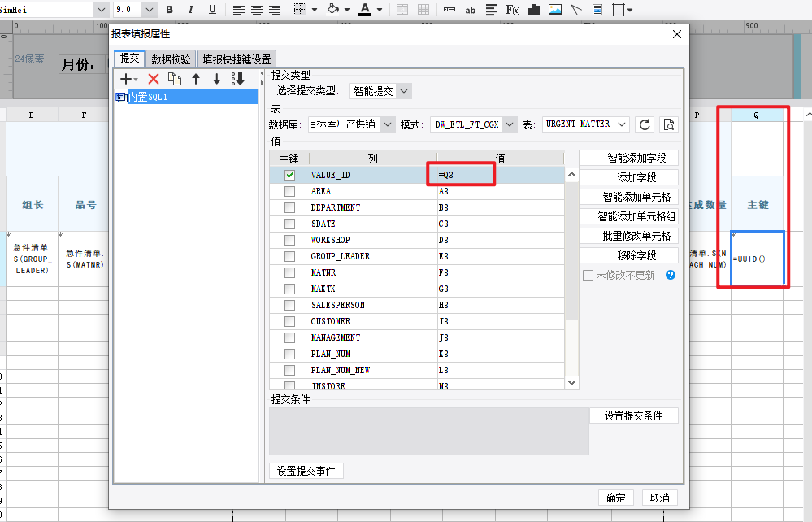Switch to the 数据校验 tab
The image size is (812, 522).
pyautogui.click(x=171, y=59)
